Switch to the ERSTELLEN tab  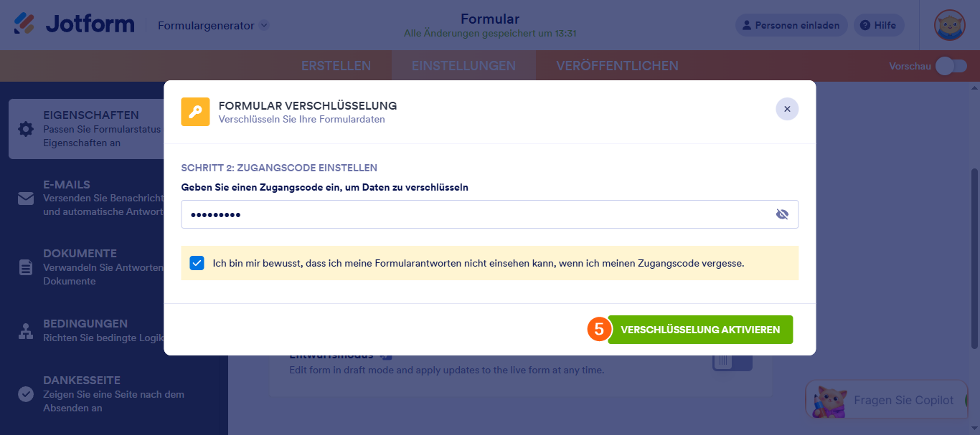(x=336, y=66)
